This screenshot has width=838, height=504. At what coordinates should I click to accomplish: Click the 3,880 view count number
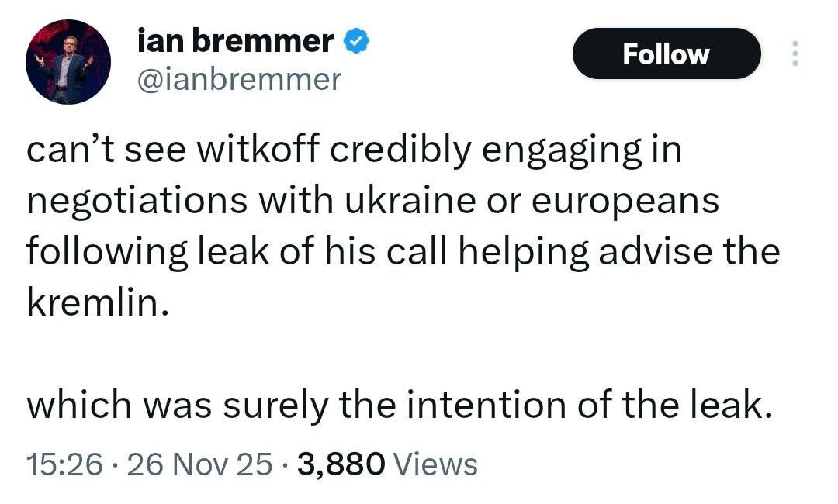[x=341, y=464]
